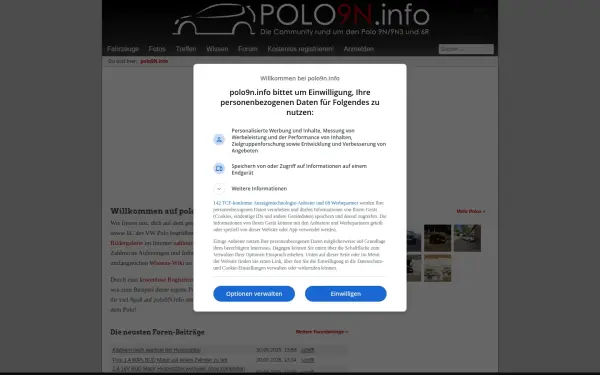Image resolution: width=600 pixels, height=375 pixels.
Task: Open the Weitere Forenbeiträge link
Action: click(322, 332)
